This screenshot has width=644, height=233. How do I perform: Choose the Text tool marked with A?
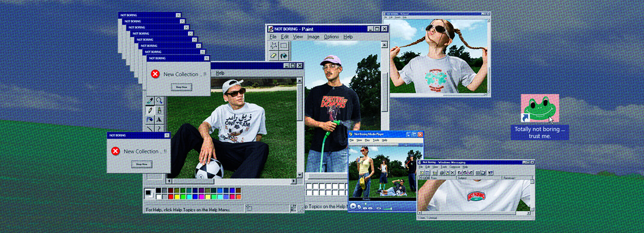point(159,120)
